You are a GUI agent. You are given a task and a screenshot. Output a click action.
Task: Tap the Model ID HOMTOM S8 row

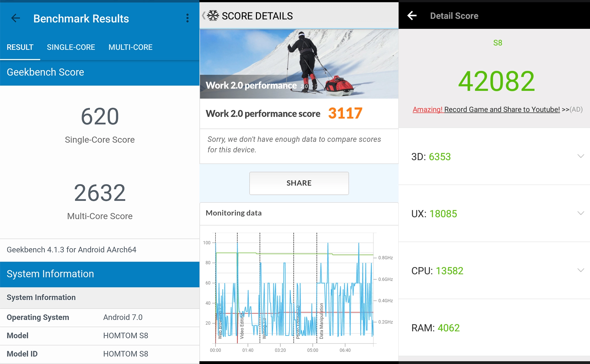pyautogui.click(x=100, y=354)
